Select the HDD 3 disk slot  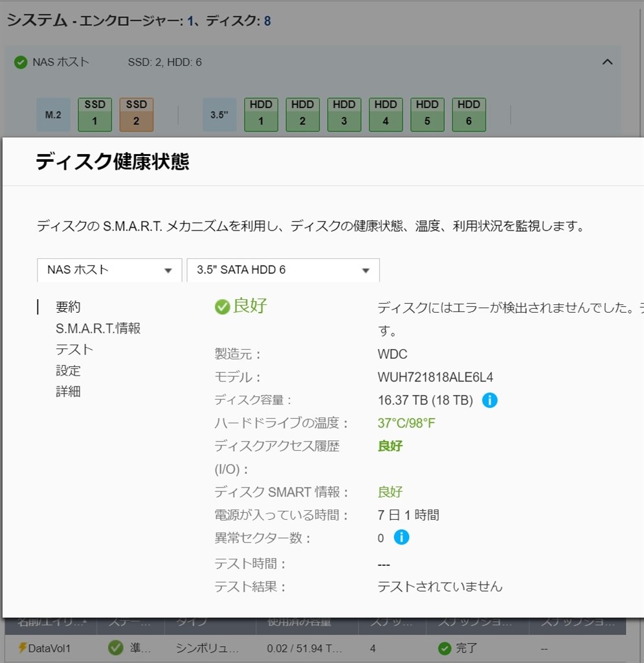(344, 114)
